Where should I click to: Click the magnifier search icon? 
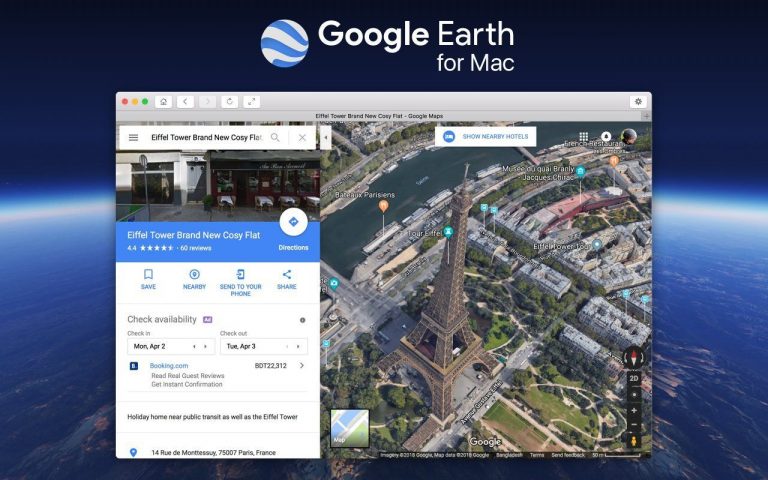click(275, 138)
